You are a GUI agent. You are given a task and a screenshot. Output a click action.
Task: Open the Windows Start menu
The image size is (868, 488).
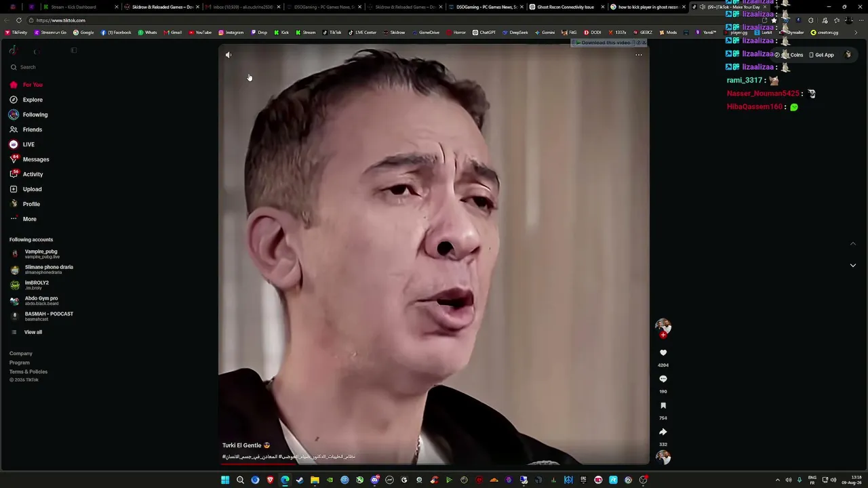pyautogui.click(x=225, y=480)
